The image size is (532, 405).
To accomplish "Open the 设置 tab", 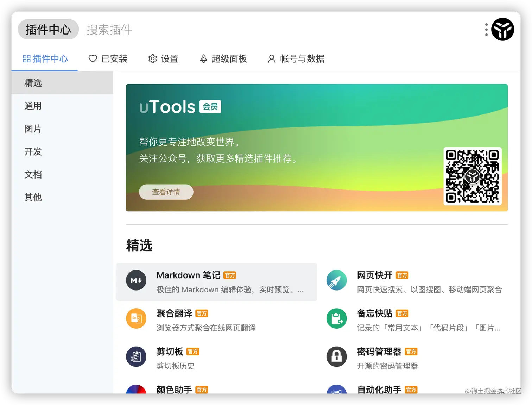I will click(163, 59).
